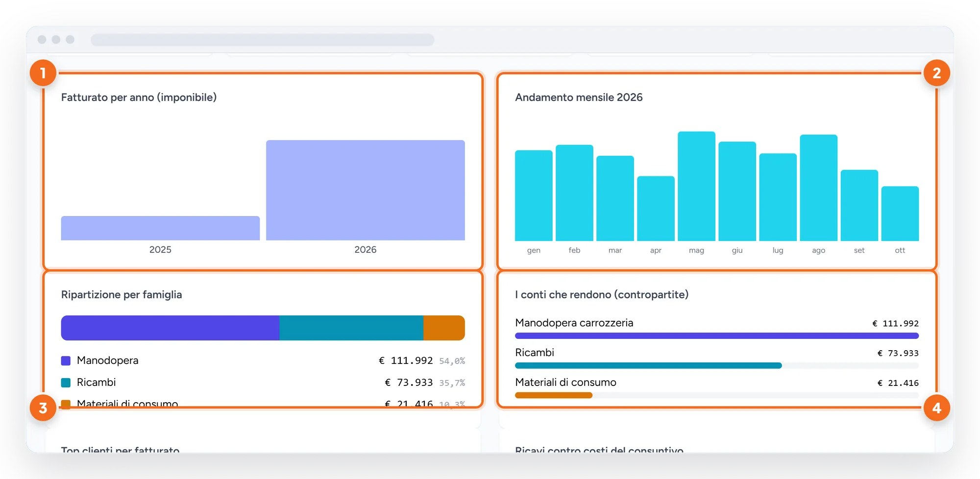Screen dimensions: 980x479
Task: Click the ott bar in monthly chart
Action: click(900, 214)
